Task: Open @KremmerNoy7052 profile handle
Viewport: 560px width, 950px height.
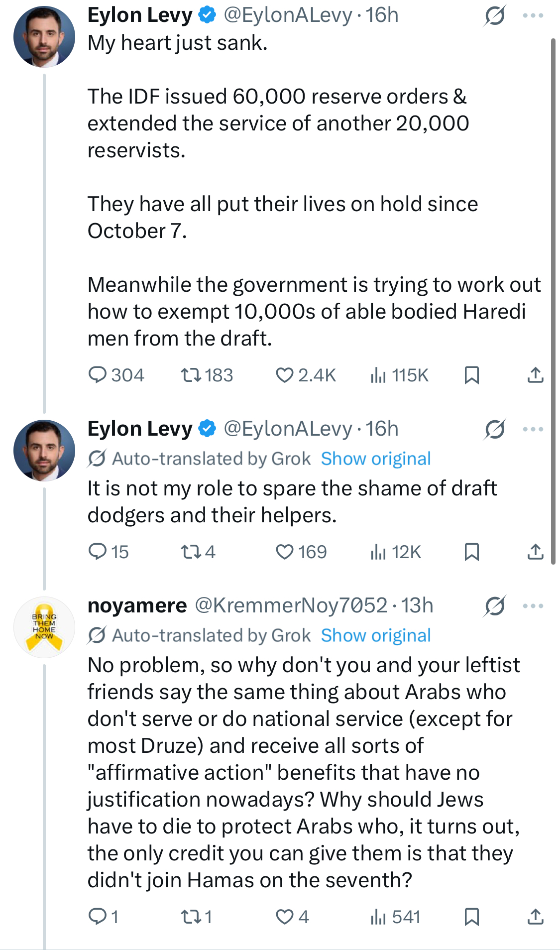Action: [x=291, y=605]
